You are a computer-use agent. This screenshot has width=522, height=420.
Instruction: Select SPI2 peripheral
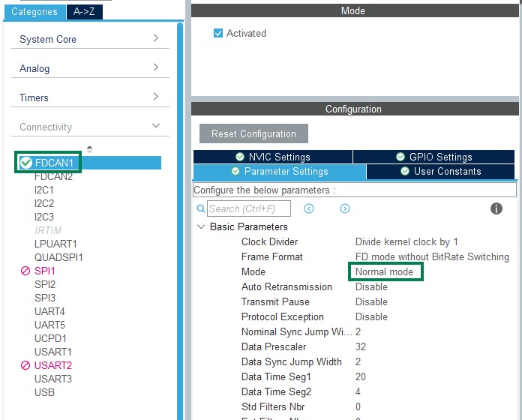click(x=44, y=284)
